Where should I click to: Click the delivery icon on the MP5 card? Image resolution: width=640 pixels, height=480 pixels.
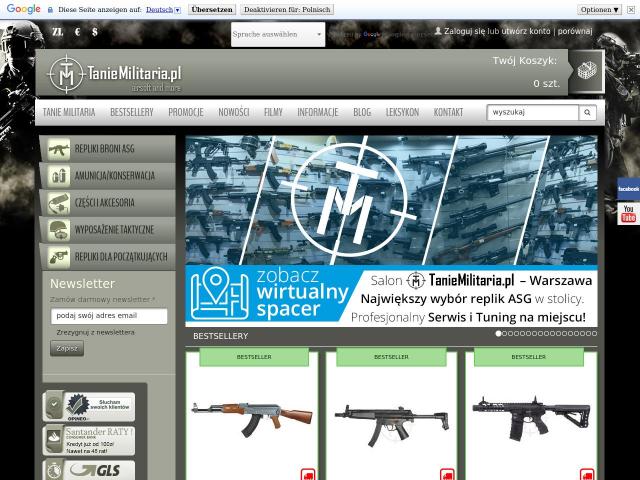click(447, 475)
